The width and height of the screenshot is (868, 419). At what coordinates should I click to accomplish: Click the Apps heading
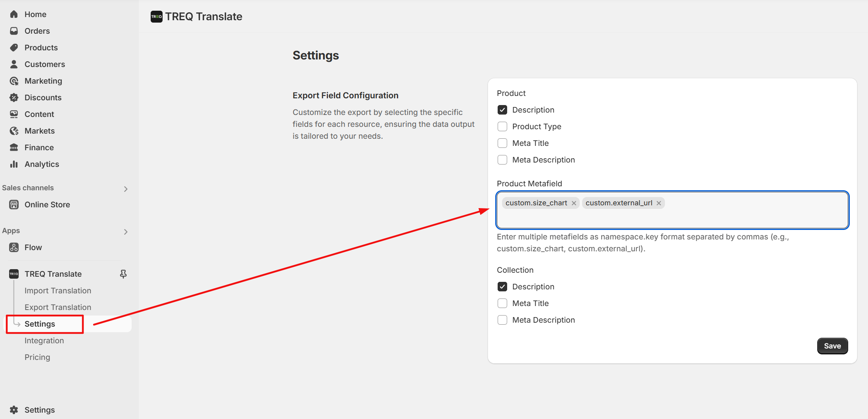pos(11,231)
